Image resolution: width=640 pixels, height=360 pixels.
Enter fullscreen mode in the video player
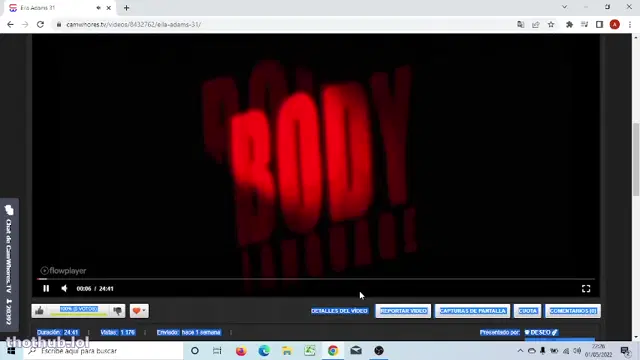[586, 289]
